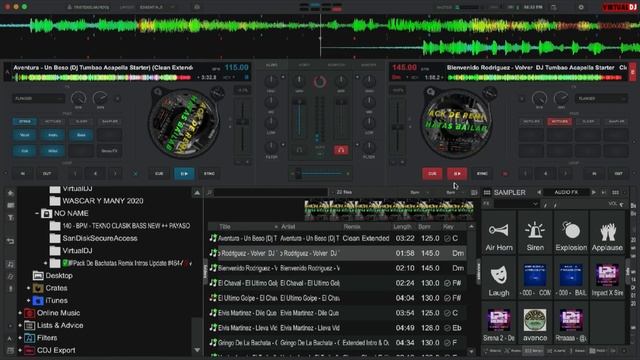640x360 pixels.
Task: Select the HOTCUES pads tab on left deck
Action: pyautogui.click(x=53, y=121)
